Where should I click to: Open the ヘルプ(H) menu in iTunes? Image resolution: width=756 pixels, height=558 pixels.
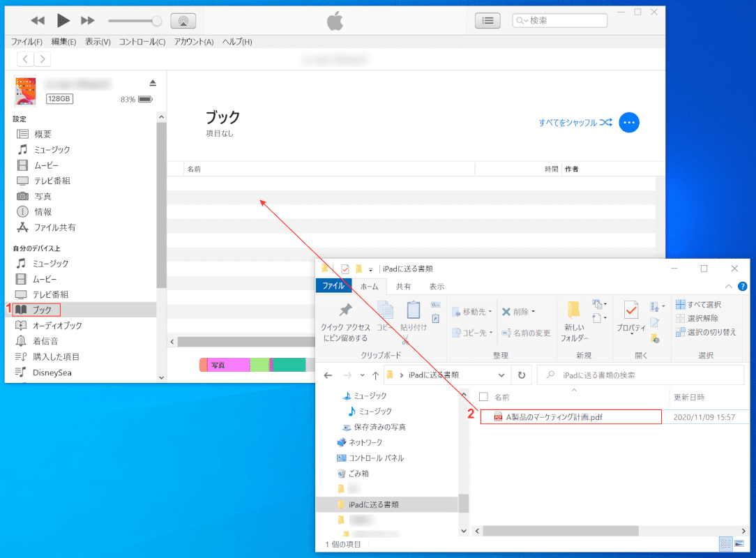[x=236, y=42]
